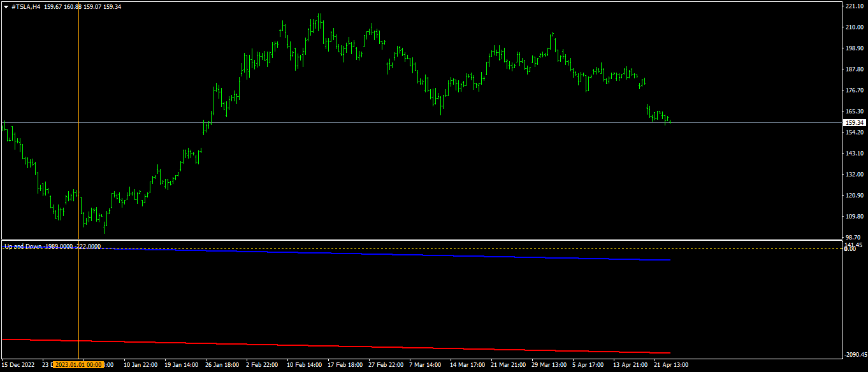Click the 13 Apr 21:00 time label

coord(630,365)
